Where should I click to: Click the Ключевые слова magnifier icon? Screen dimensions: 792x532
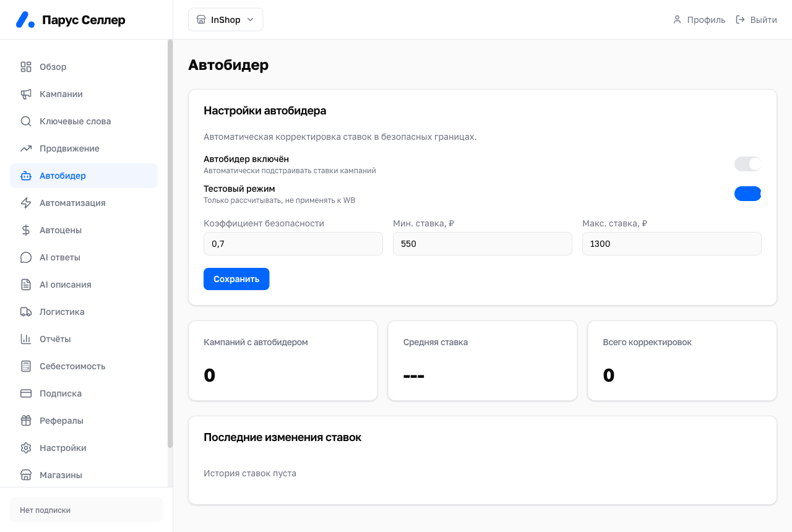pyautogui.click(x=26, y=121)
